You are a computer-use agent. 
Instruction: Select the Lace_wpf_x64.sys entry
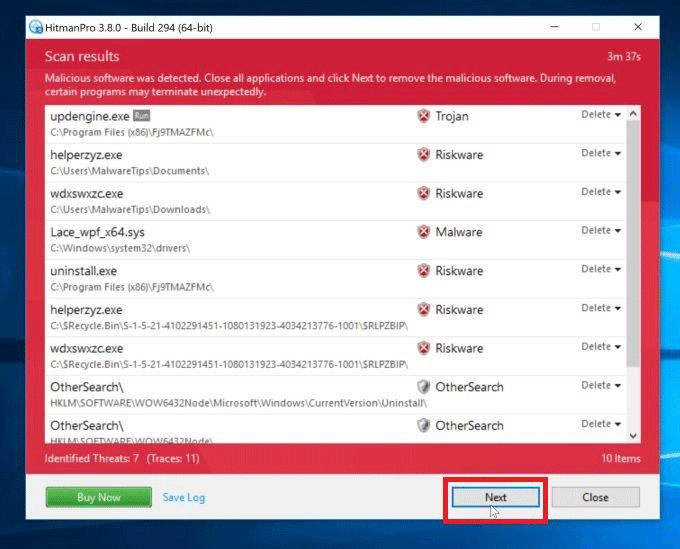pyautogui.click(x=336, y=240)
